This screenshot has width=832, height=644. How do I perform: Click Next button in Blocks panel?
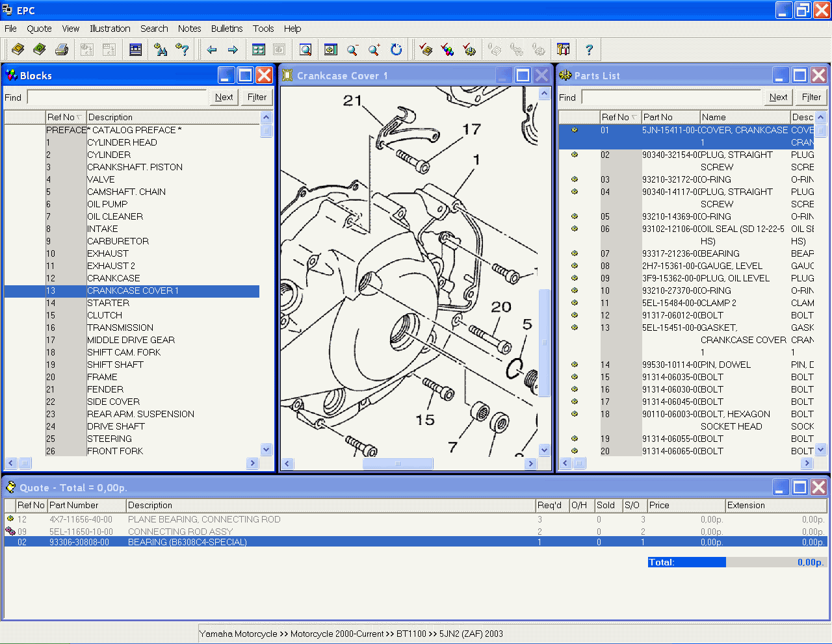(224, 97)
